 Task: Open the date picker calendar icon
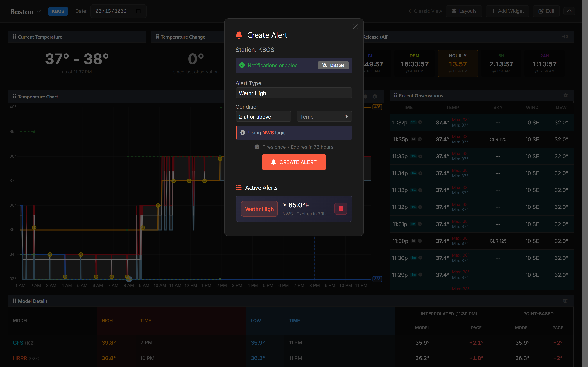(138, 11)
